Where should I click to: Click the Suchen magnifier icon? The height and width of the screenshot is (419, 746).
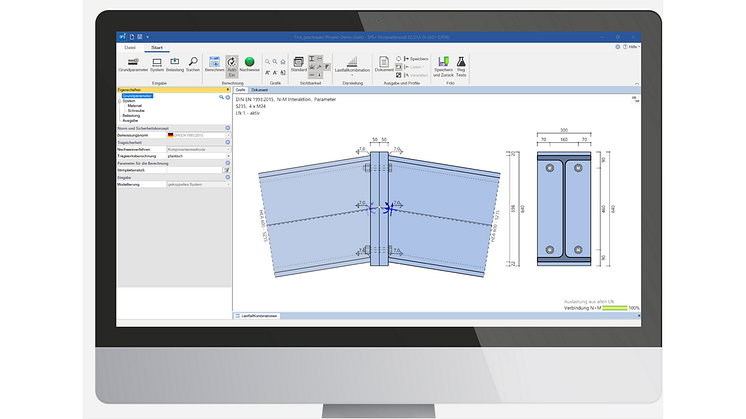click(193, 62)
